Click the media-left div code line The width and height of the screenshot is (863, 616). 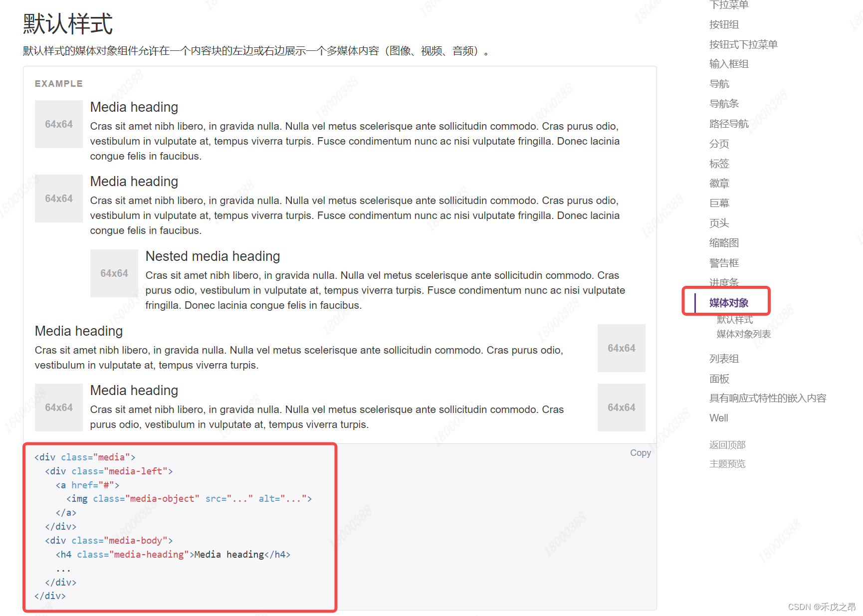109,471
